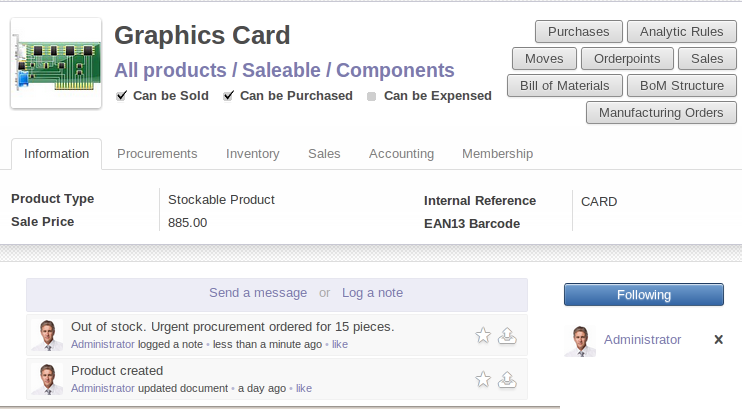Image resolution: width=742 pixels, height=409 pixels.
Task: Open the Bill of Materials
Action: pyautogui.click(x=565, y=86)
